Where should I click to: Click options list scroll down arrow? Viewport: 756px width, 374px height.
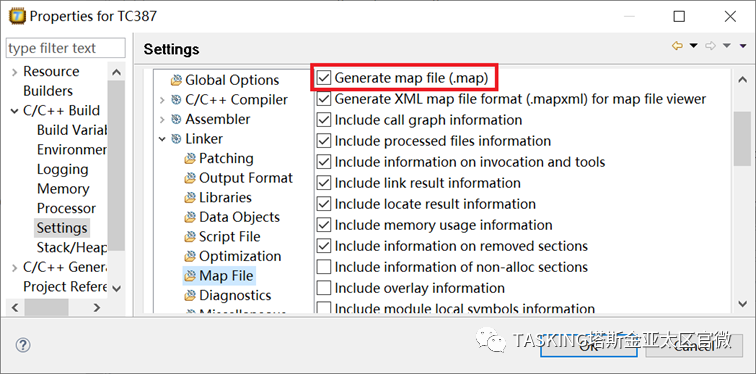[742, 304]
